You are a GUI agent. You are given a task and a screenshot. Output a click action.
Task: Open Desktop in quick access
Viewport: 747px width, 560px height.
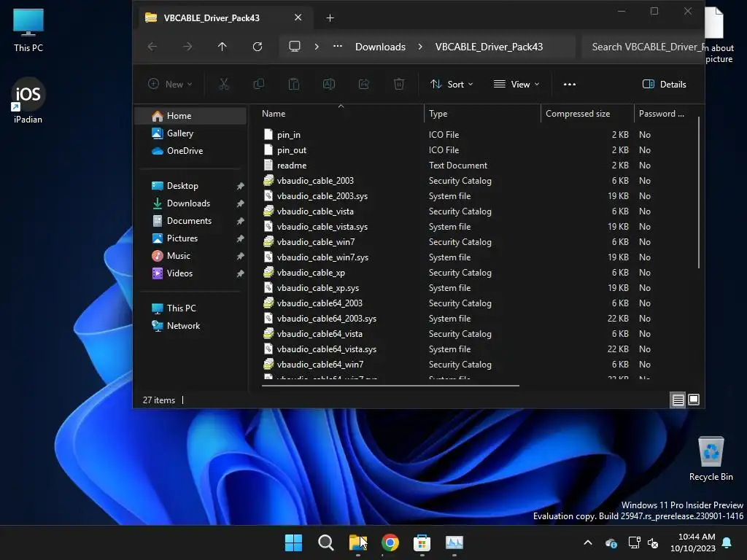click(x=192, y=186)
